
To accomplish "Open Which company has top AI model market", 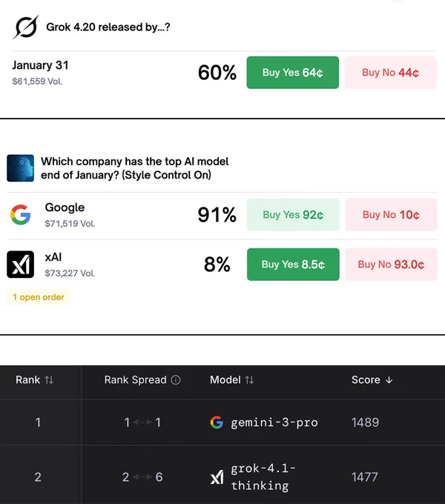I will (x=135, y=168).
